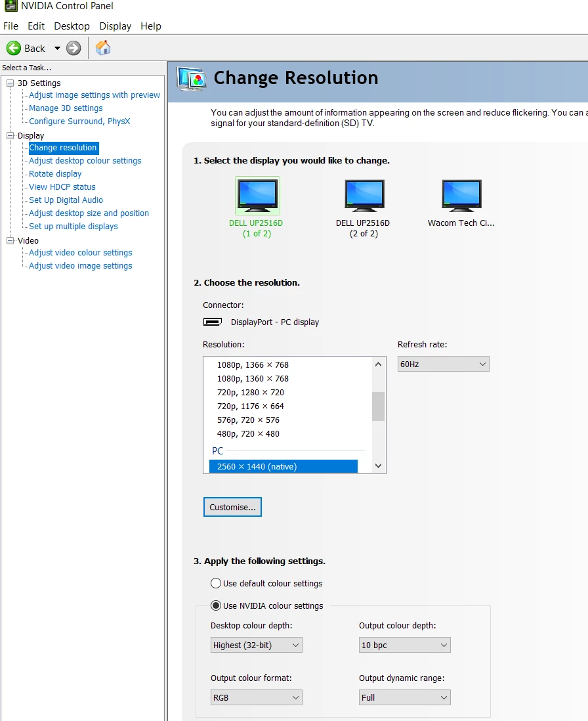
Task: Open Adjust video image settings
Action: point(80,266)
